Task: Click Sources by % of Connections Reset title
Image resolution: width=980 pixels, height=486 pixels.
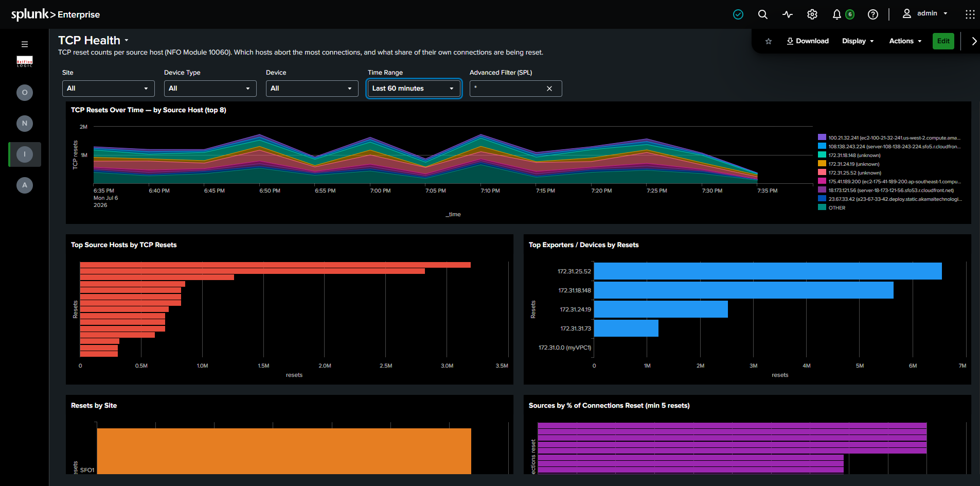Action: (609, 405)
